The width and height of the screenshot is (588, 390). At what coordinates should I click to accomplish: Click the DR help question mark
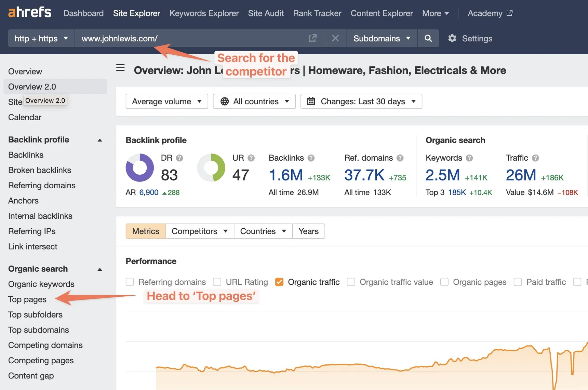(179, 158)
